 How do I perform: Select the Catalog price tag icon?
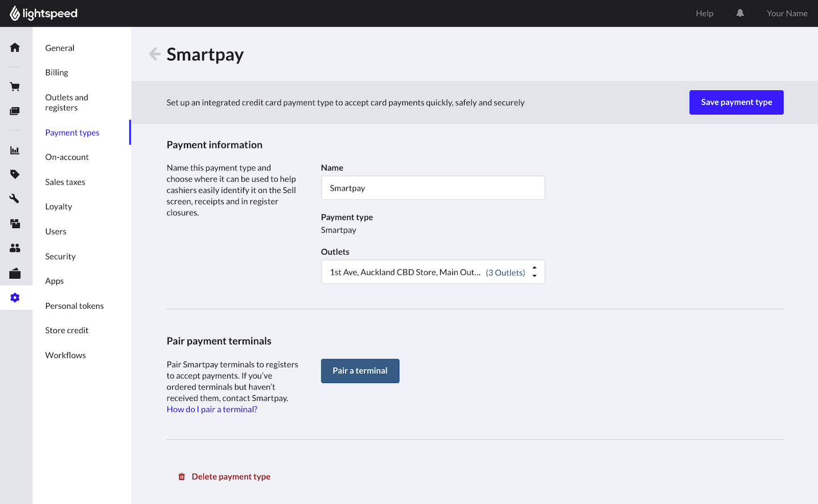tap(15, 174)
